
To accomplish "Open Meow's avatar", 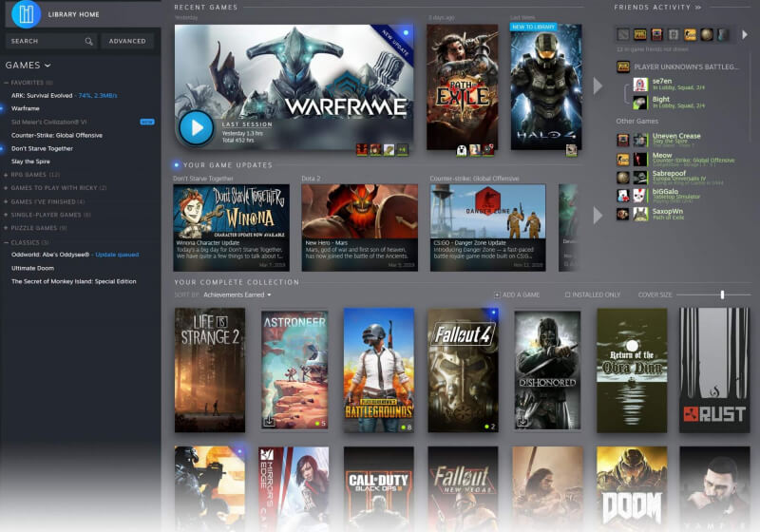I will pos(640,159).
